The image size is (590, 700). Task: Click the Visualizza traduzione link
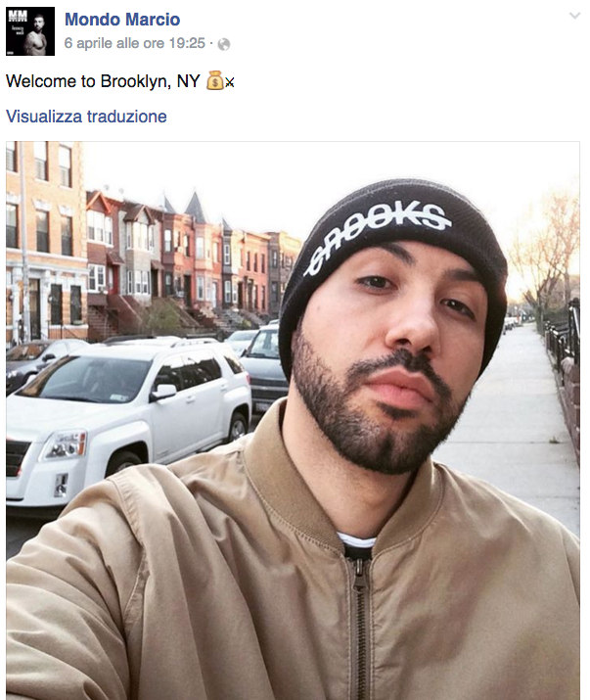[86, 117]
